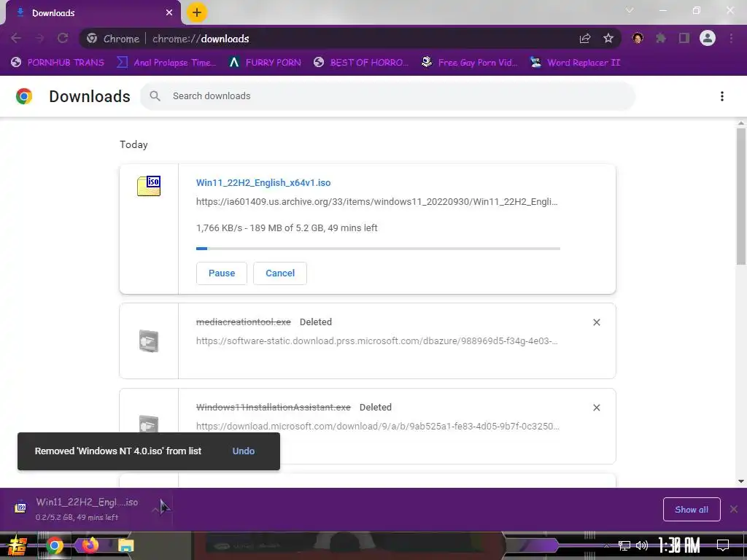The image size is (747, 560).
Task: Open the Win11_22H2_English_x64v1.iso file link
Action: tap(263, 183)
